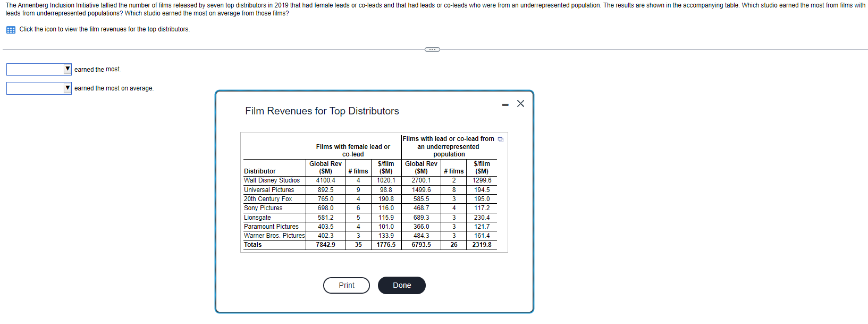
Task: Click the copy icon beside table header
Action: (x=500, y=139)
